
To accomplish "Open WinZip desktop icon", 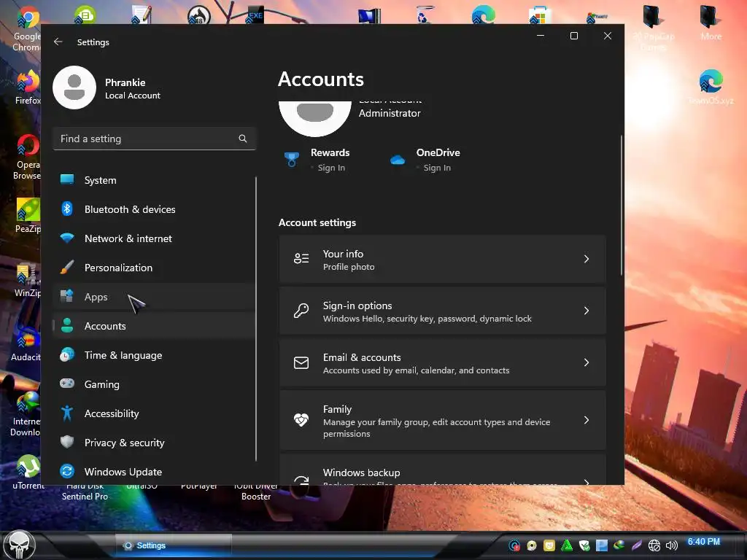I will 28,281.
